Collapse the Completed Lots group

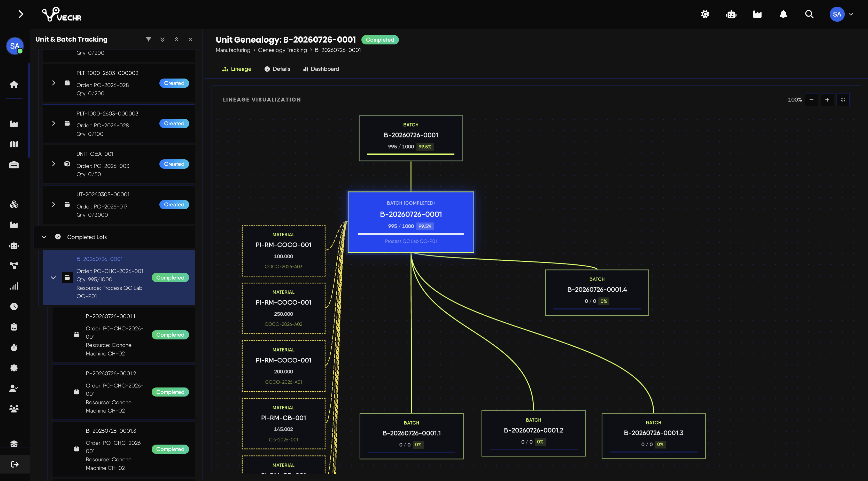pos(44,237)
